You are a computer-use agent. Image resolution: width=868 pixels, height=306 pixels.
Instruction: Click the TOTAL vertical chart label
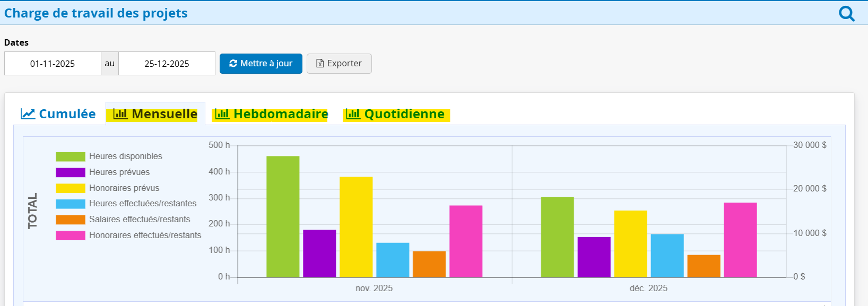(x=33, y=211)
